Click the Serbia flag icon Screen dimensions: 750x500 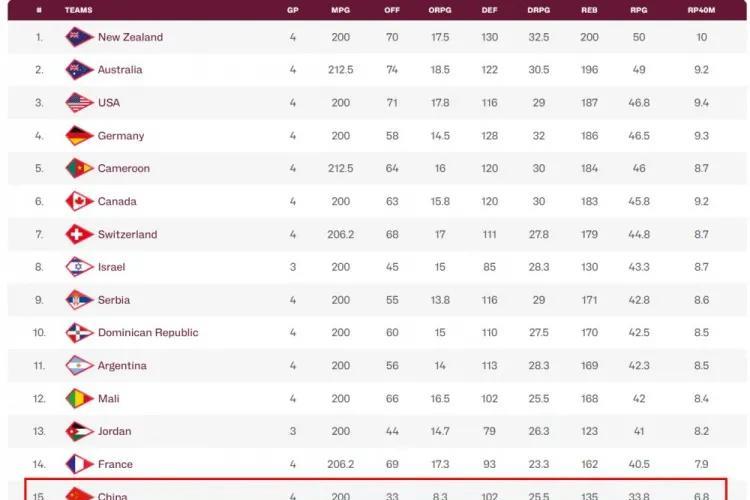(79, 300)
